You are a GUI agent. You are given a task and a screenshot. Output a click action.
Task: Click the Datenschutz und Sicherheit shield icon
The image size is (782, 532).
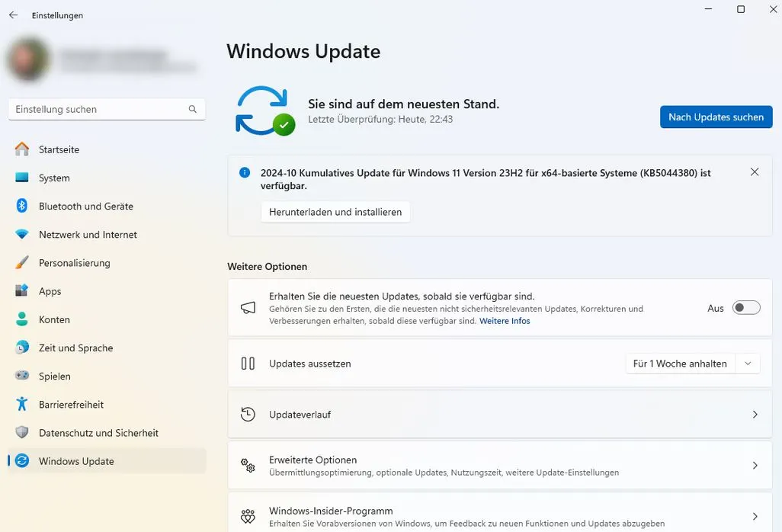coord(22,432)
